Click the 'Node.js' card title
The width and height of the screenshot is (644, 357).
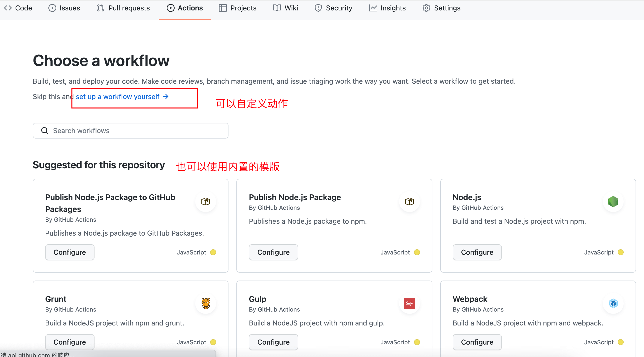tap(467, 197)
